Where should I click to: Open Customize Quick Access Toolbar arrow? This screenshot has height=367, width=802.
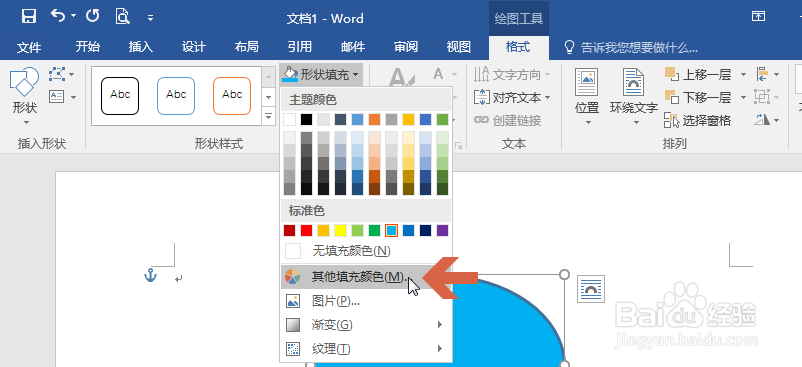[x=150, y=18]
